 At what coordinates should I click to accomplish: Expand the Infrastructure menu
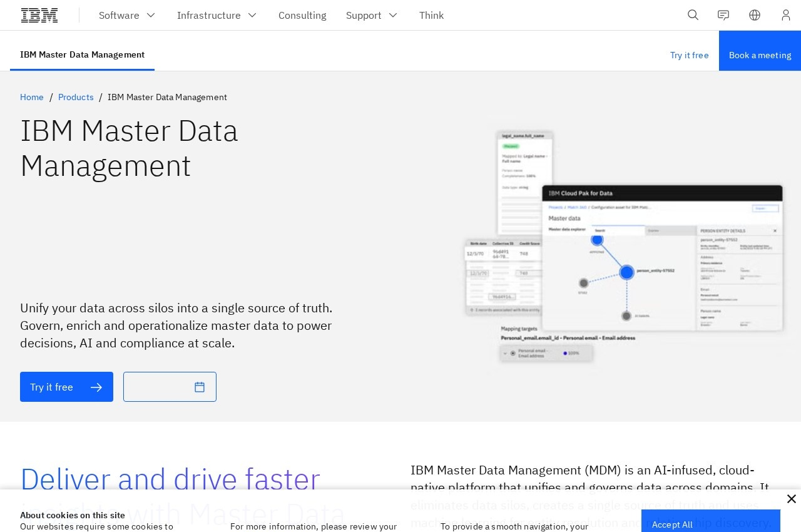pyautogui.click(x=217, y=15)
